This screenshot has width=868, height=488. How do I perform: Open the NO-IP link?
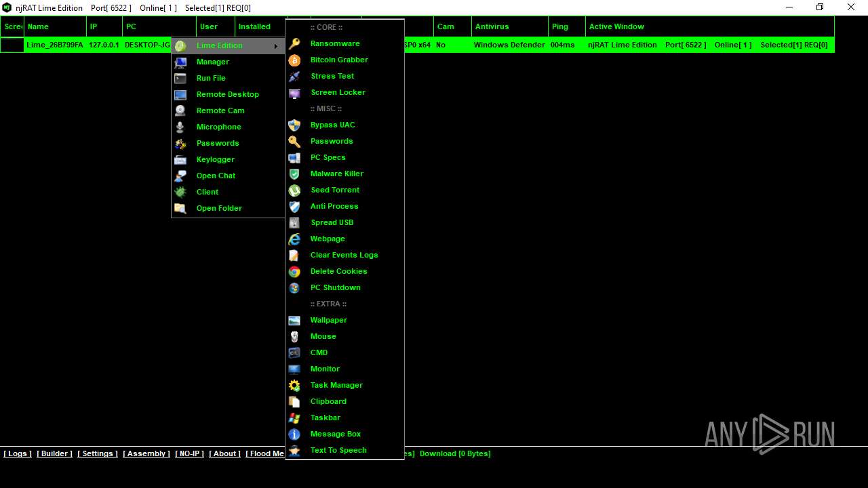coord(189,453)
